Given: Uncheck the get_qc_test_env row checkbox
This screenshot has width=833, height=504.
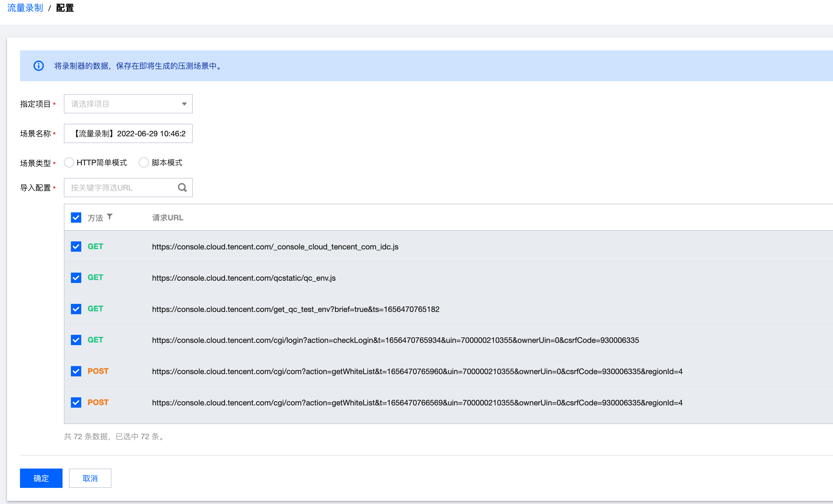Looking at the screenshot, I should pos(76,309).
